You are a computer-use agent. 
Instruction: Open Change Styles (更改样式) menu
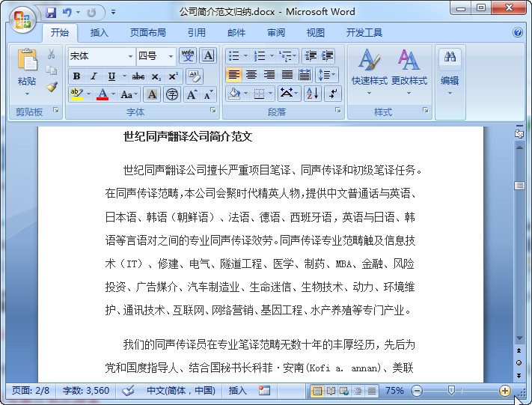tap(409, 71)
